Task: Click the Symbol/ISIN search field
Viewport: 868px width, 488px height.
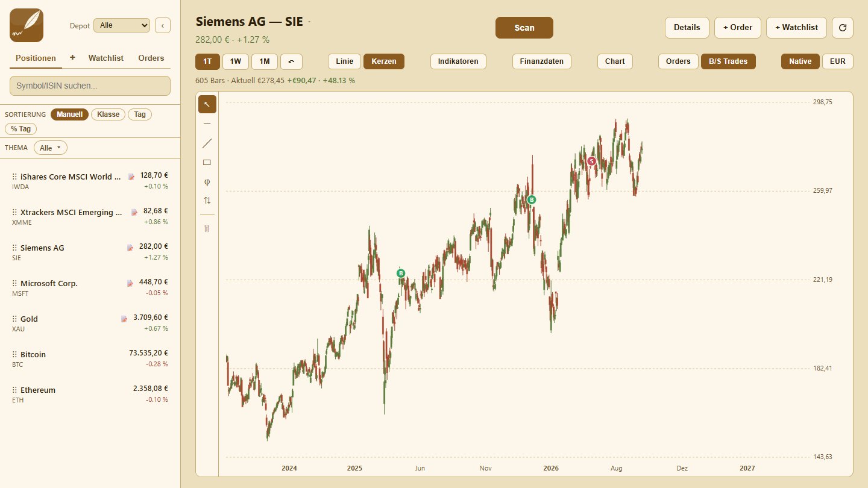Action: pyautogui.click(x=90, y=86)
